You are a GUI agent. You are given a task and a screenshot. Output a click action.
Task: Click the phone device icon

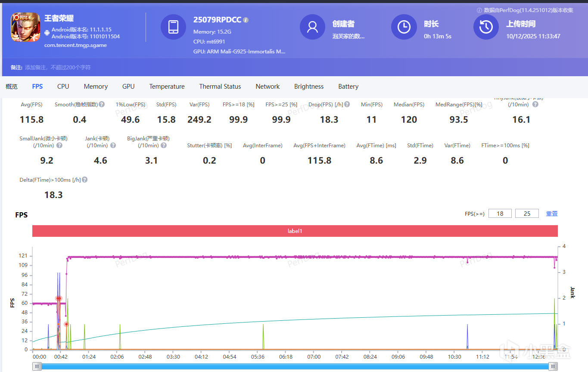[x=173, y=27]
